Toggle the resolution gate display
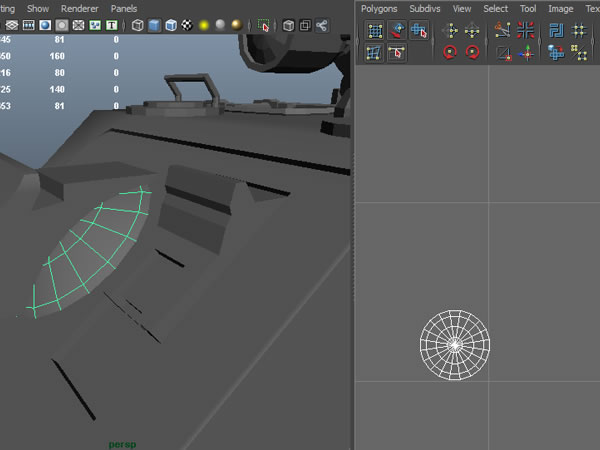 (45, 25)
